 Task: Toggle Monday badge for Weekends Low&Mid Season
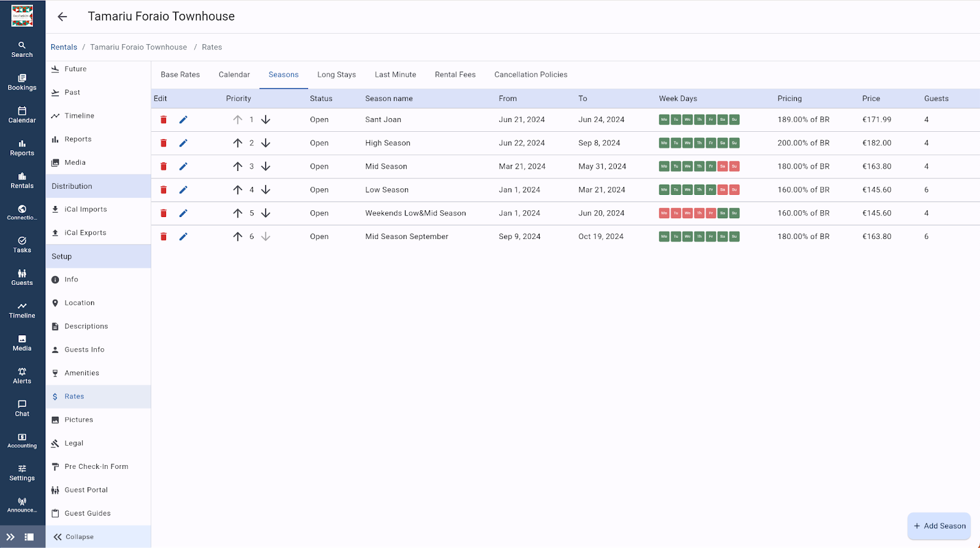(664, 213)
